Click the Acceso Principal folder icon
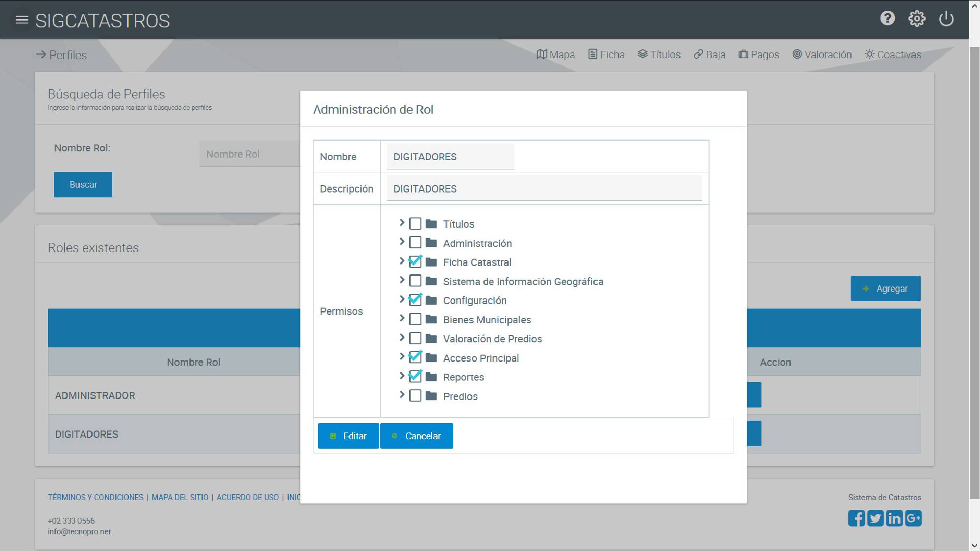Viewport: 980px width, 551px height. click(431, 358)
